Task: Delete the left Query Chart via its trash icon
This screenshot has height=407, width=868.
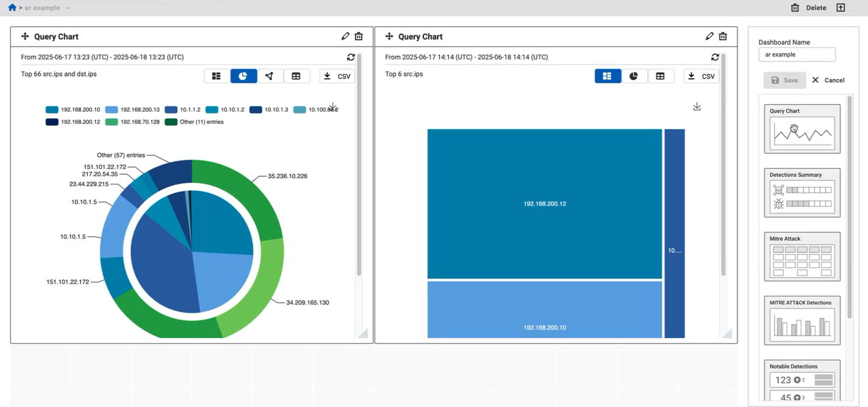Action: 359,37
